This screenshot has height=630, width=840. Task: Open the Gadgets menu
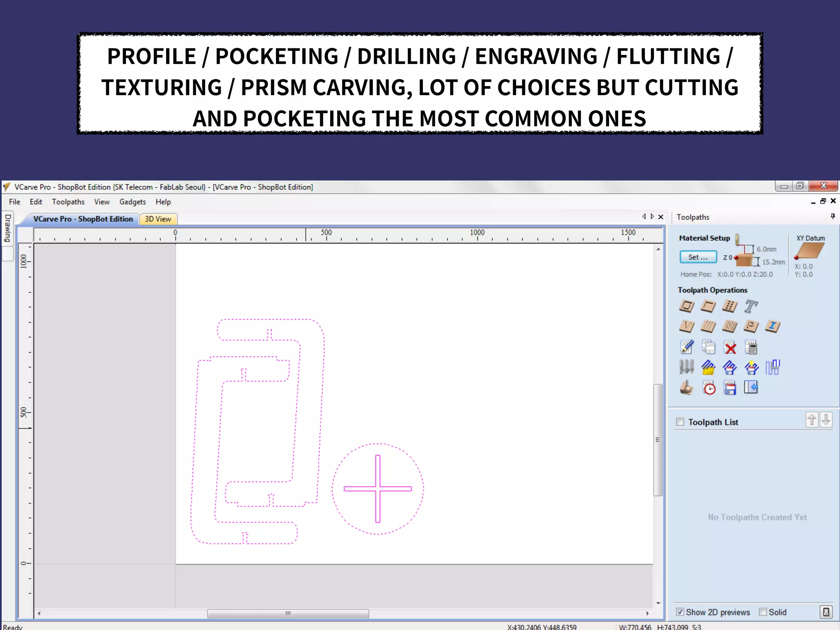tap(132, 202)
